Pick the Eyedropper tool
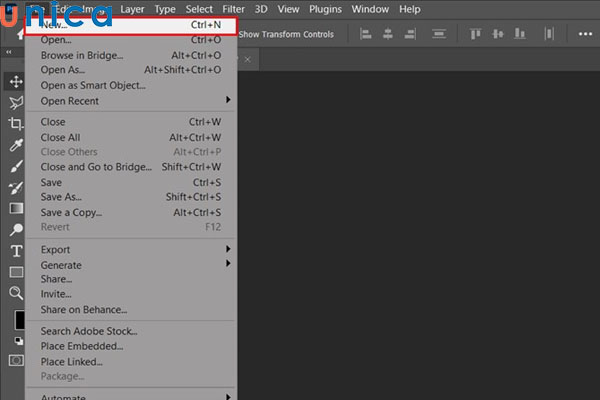The image size is (600, 400). click(16, 146)
